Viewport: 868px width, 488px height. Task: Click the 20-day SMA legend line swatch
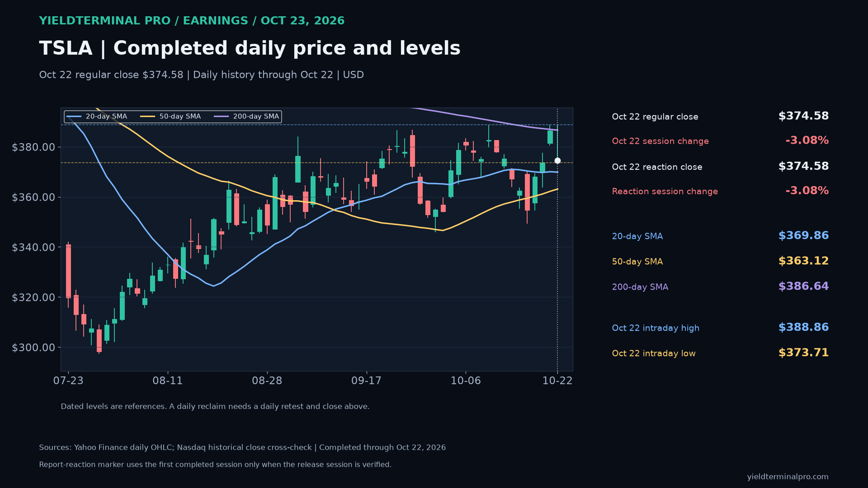point(74,117)
